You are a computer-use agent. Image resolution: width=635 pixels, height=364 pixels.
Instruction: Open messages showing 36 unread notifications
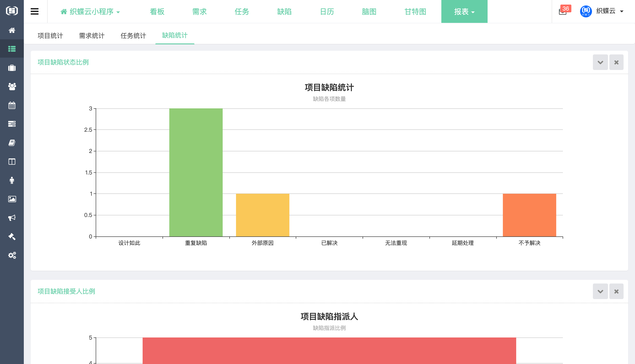(563, 12)
